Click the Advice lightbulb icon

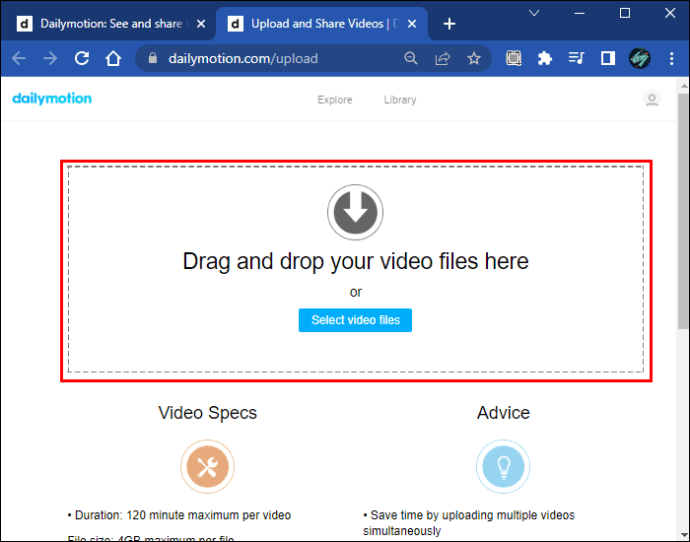click(503, 466)
